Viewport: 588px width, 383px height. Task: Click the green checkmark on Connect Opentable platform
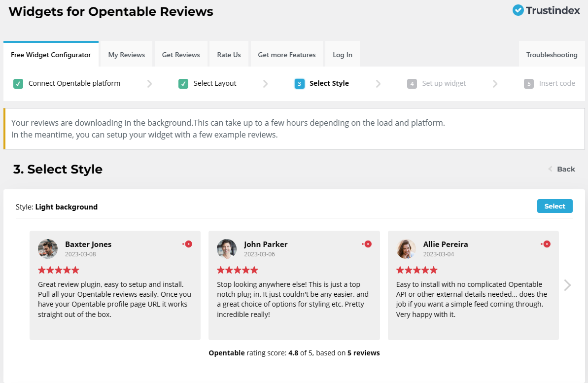18,84
